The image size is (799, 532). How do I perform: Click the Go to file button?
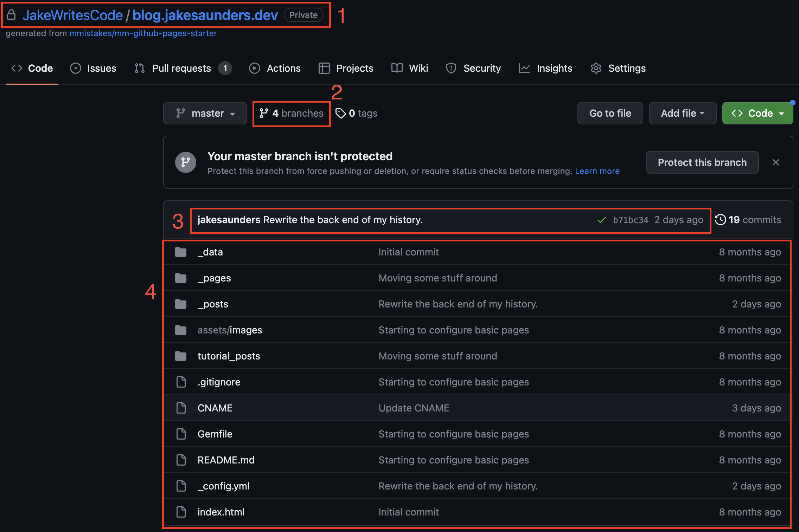(x=610, y=113)
